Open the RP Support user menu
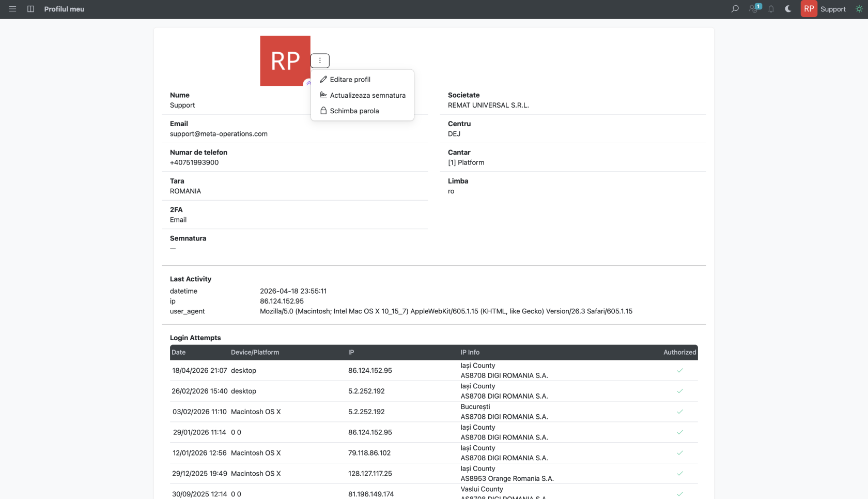The width and height of the screenshot is (868, 499). 823,9
